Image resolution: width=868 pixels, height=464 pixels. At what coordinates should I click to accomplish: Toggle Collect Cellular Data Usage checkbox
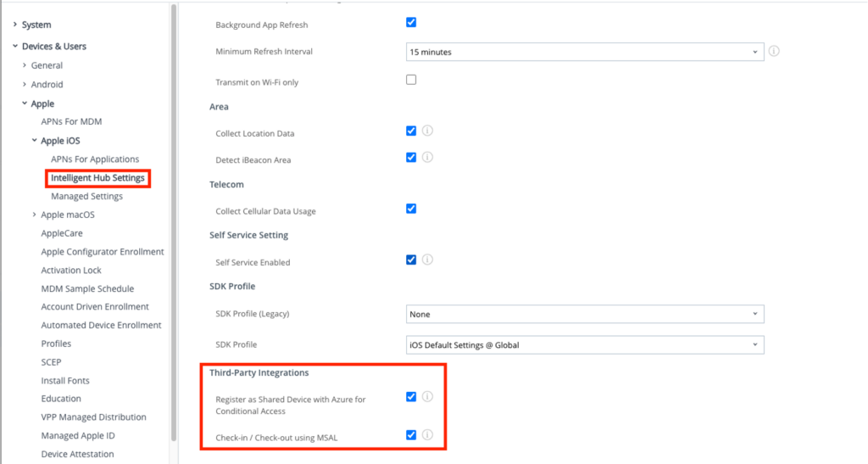coord(411,209)
